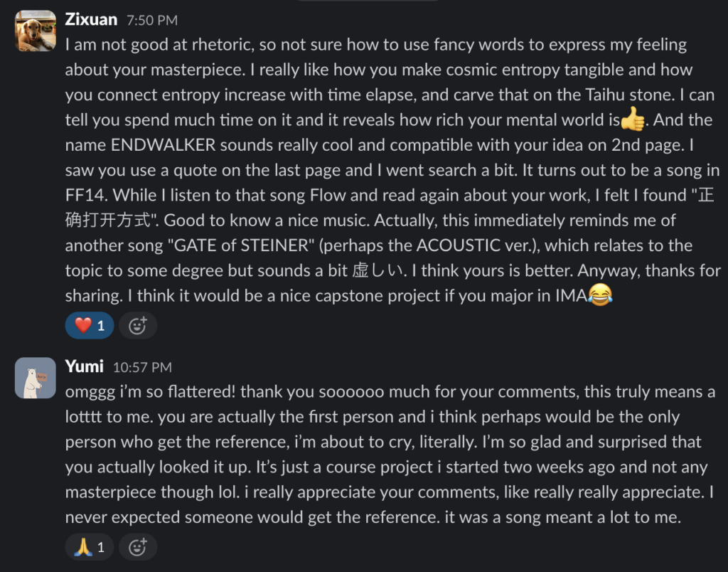The image size is (728, 572).
Task: Open Yumi's profile via username
Action: [84, 366]
